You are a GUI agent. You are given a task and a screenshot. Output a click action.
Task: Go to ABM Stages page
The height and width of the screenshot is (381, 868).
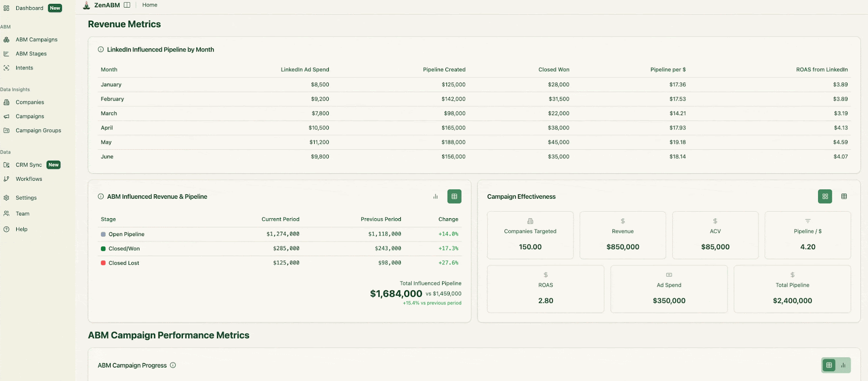pyautogui.click(x=31, y=54)
